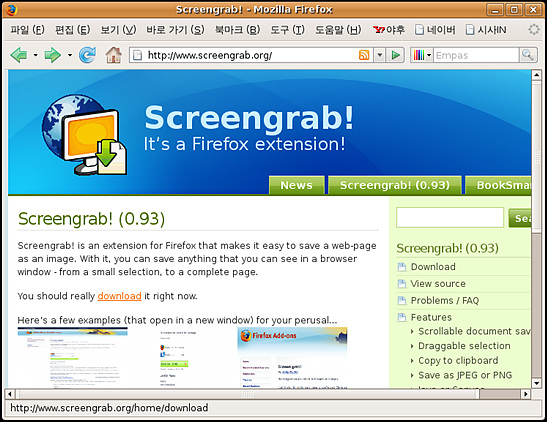Click the activity throbber icon
This screenshot has height=422, width=547.
click(534, 29)
